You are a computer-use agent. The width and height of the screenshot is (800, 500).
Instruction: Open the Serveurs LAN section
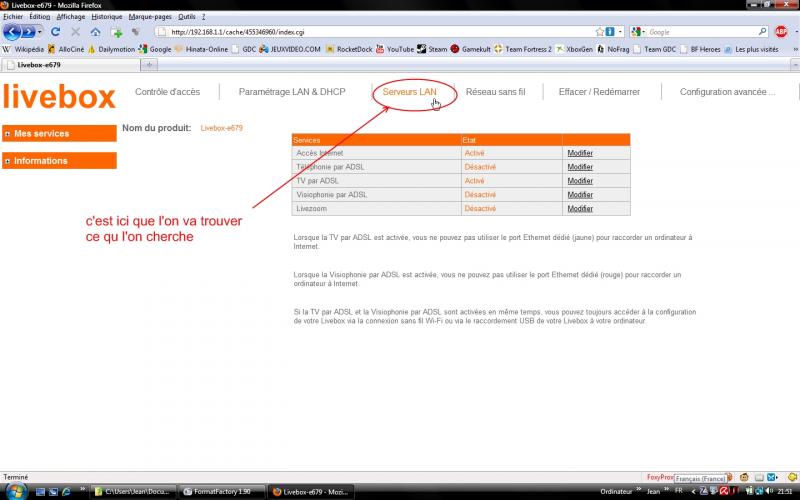click(409, 92)
